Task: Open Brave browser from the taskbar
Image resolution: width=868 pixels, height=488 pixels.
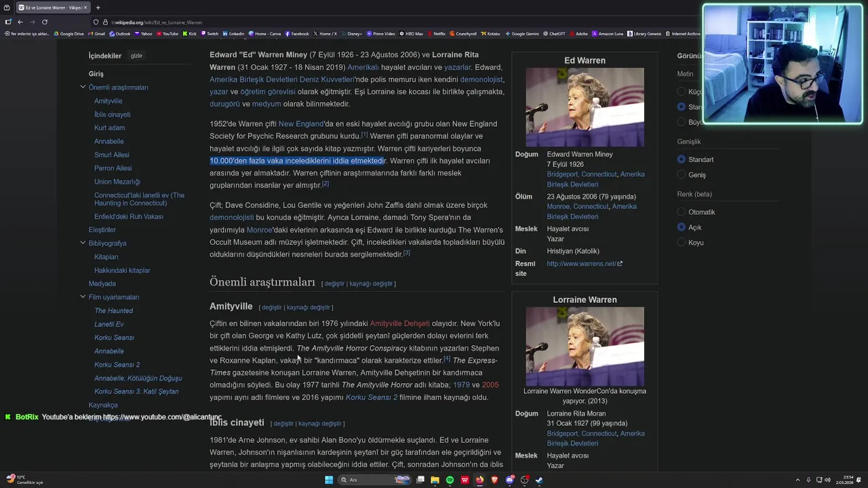Action: pyautogui.click(x=494, y=480)
